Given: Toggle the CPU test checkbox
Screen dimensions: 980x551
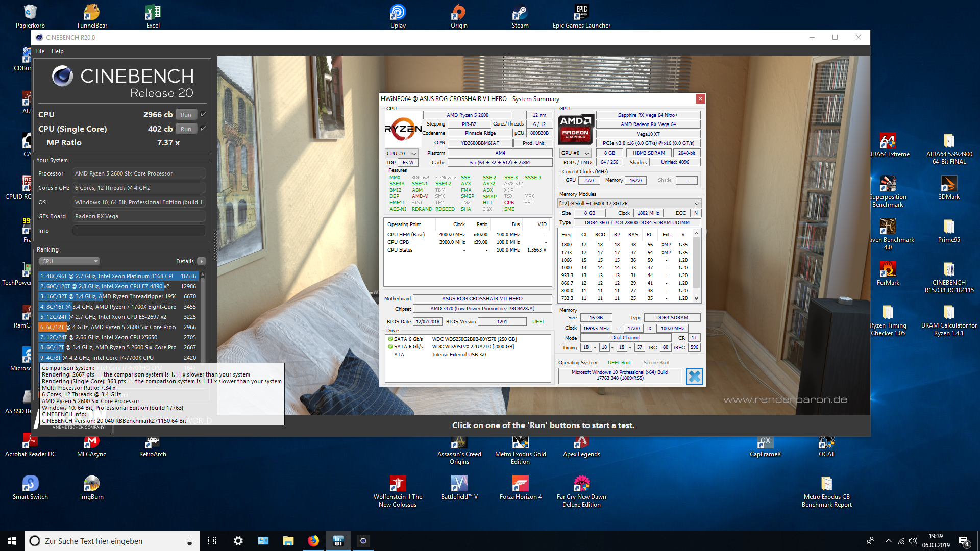Looking at the screenshot, I should [203, 114].
